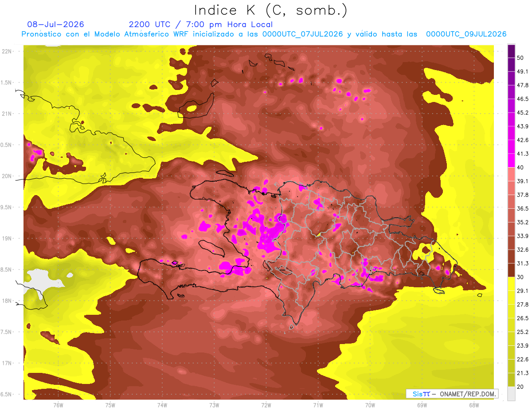Viewport: 532px width, 411px height.
Task: Click the colorbar value '50'
Action: [520, 58]
